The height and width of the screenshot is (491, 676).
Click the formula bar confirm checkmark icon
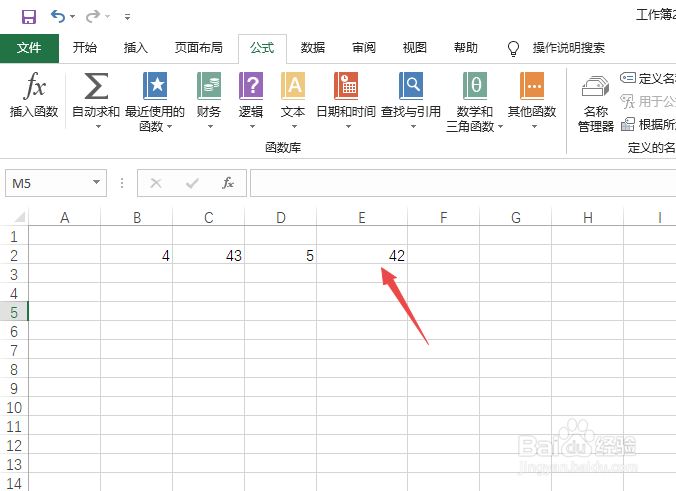[x=192, y=183]
